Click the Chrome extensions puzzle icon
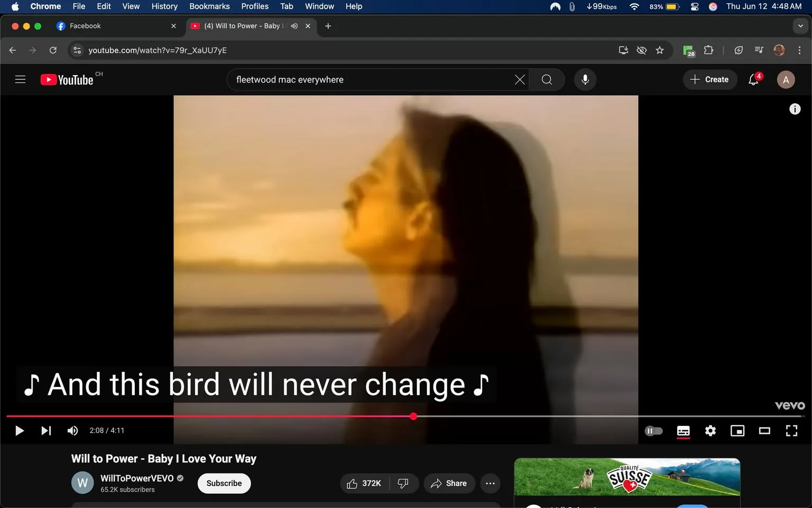The height and width of the screenshot is (508, 812). click(x=708, y=50)
